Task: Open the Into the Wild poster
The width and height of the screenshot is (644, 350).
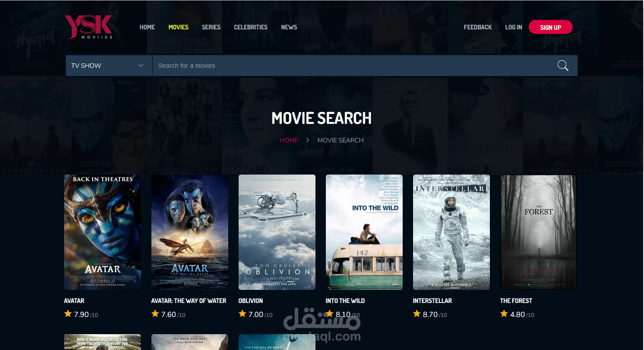Action: (x=364, y=232)
